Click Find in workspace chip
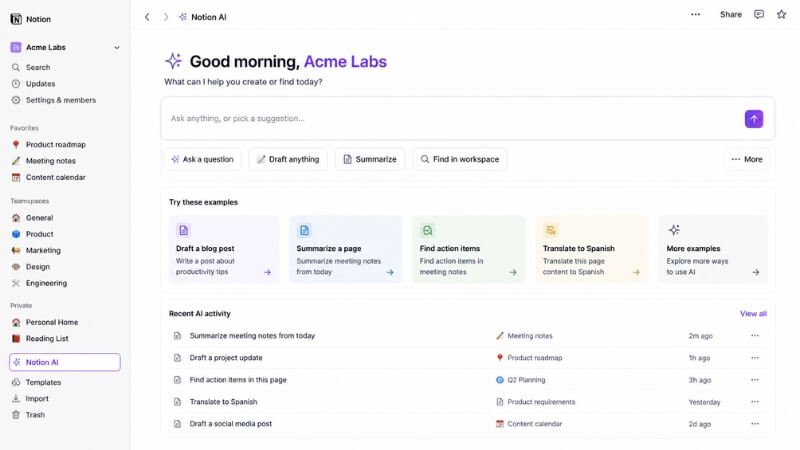Image resolution: width=800 pixels, height=450 pixels. [x=460, y=159]
